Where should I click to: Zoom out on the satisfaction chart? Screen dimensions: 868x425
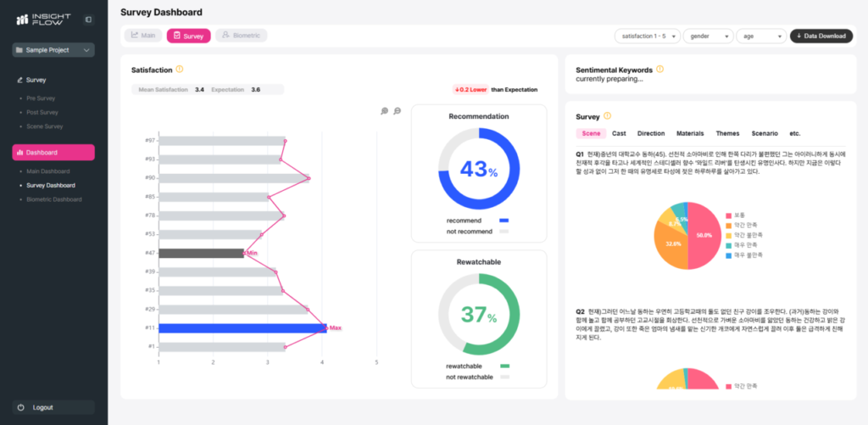[397, 111]
